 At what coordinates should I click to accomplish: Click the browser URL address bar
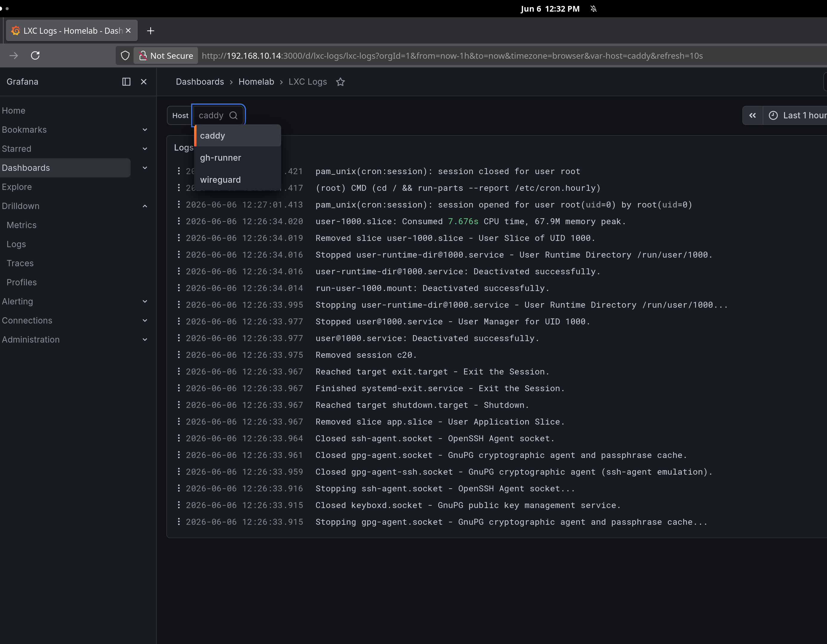coord(452,56)
